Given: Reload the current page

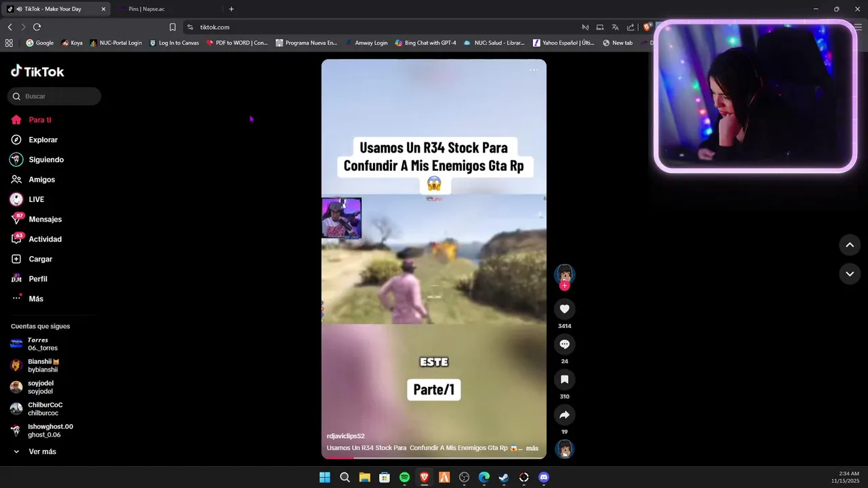Looking at the screenshot, I should (x=37, y=27).
